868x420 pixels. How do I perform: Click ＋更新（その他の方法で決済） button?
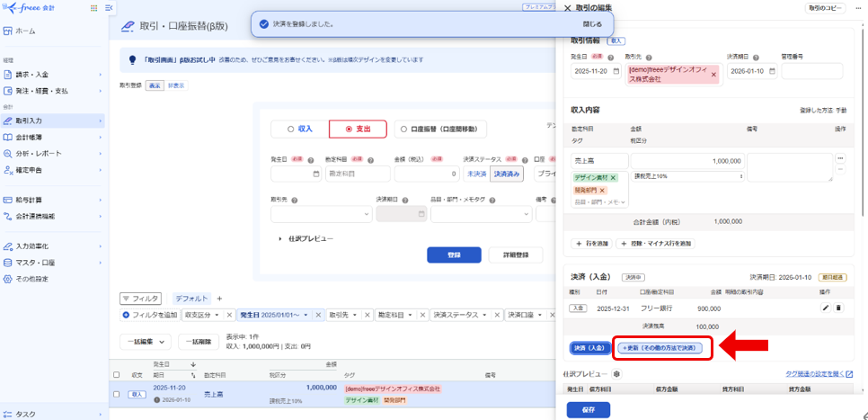(660, 348)
